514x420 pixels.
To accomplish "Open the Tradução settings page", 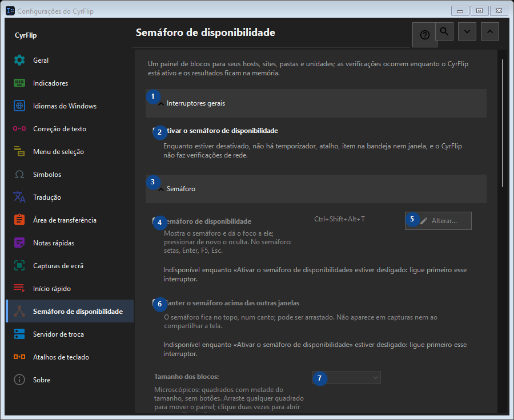I will [70, 197].
